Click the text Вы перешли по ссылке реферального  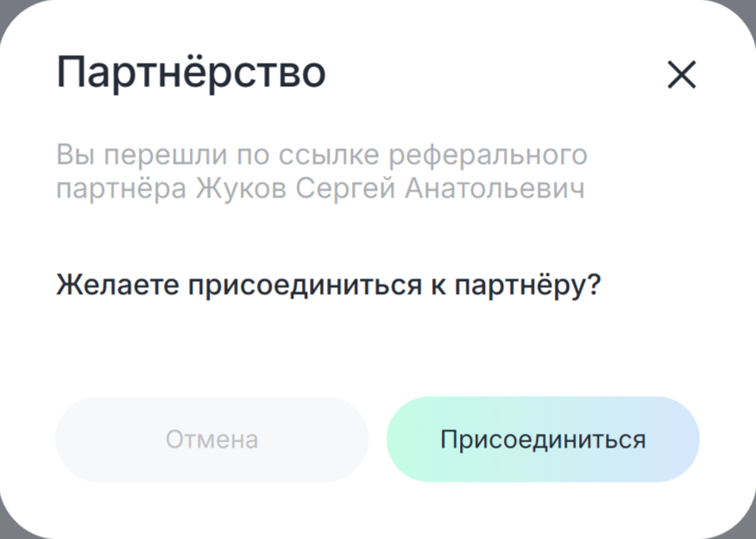(321, 155)
